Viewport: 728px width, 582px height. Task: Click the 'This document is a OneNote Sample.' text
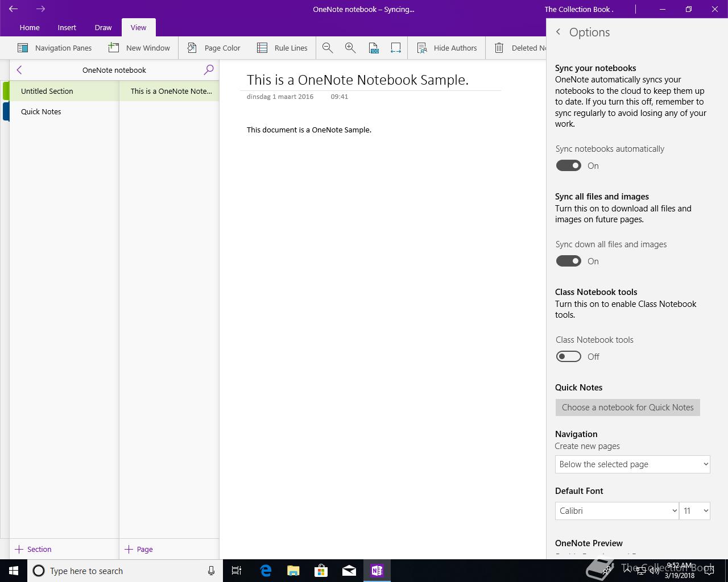point(309,130)
